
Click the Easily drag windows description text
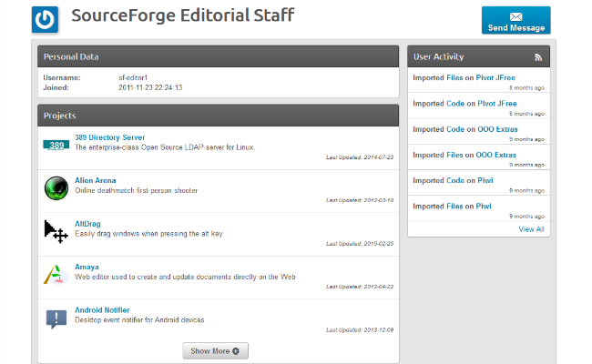point(148,234)
